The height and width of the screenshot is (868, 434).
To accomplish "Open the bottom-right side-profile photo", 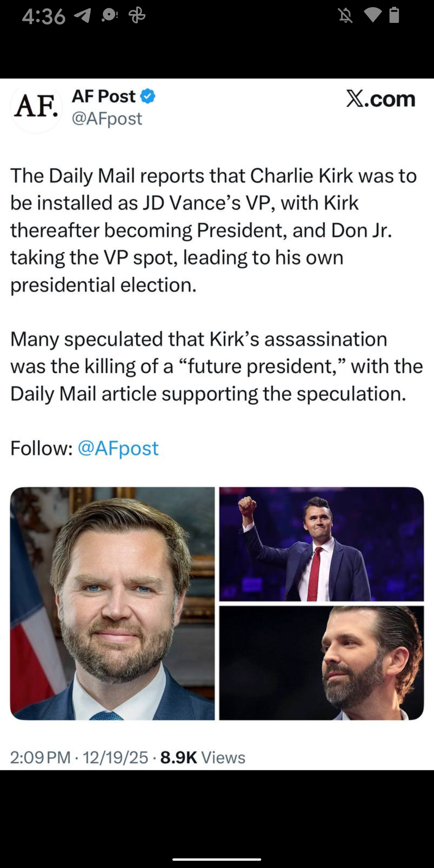I will tap(321, 663).
